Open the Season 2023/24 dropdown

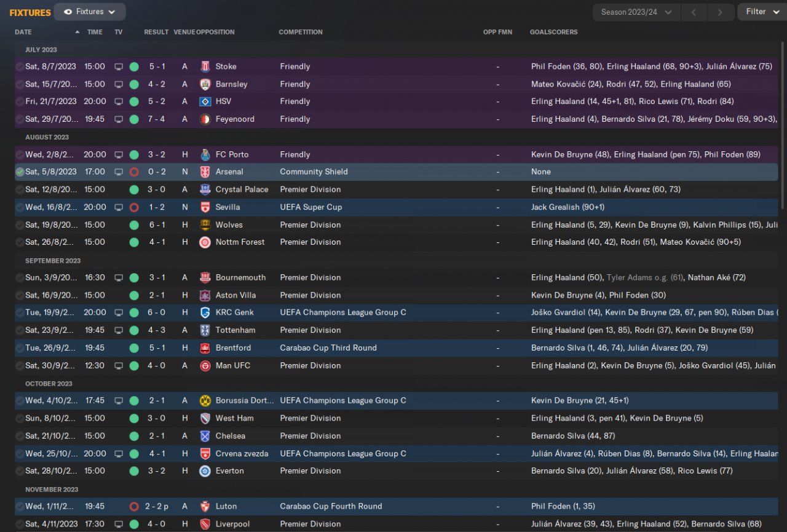(636, 12)
